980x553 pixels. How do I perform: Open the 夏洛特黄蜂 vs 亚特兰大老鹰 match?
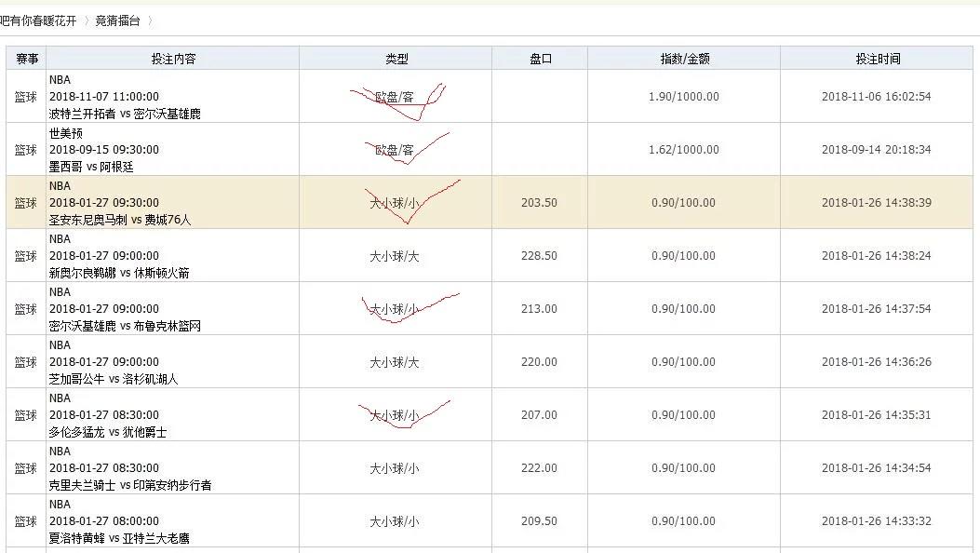[x=119, y=538]
